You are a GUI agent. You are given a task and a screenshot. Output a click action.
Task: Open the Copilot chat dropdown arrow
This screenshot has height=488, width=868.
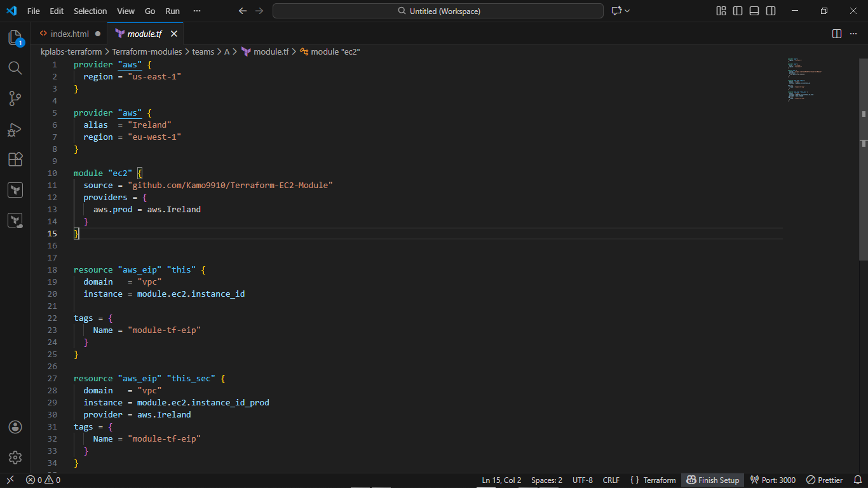627,11
